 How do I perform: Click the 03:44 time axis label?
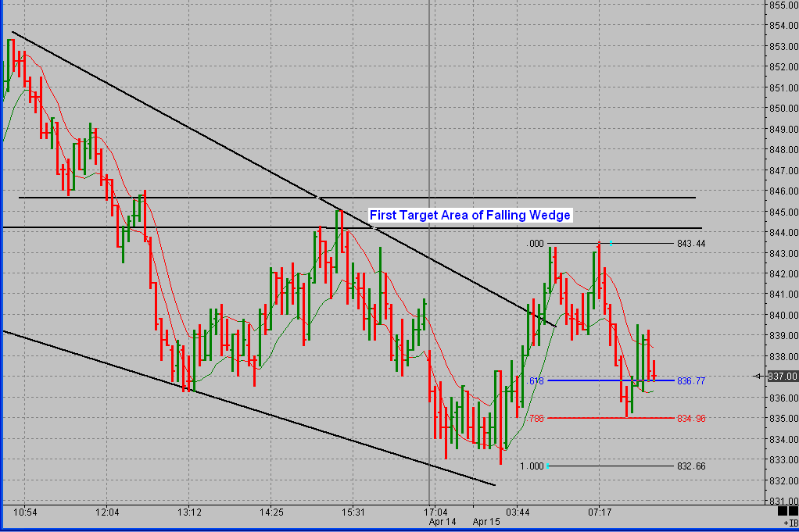pos(518,512)
